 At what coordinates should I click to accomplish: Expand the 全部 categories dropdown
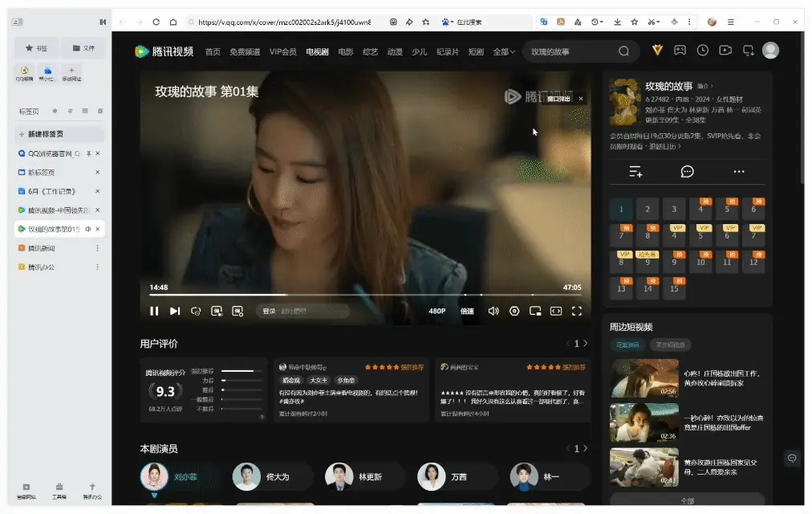coord(504,52)
